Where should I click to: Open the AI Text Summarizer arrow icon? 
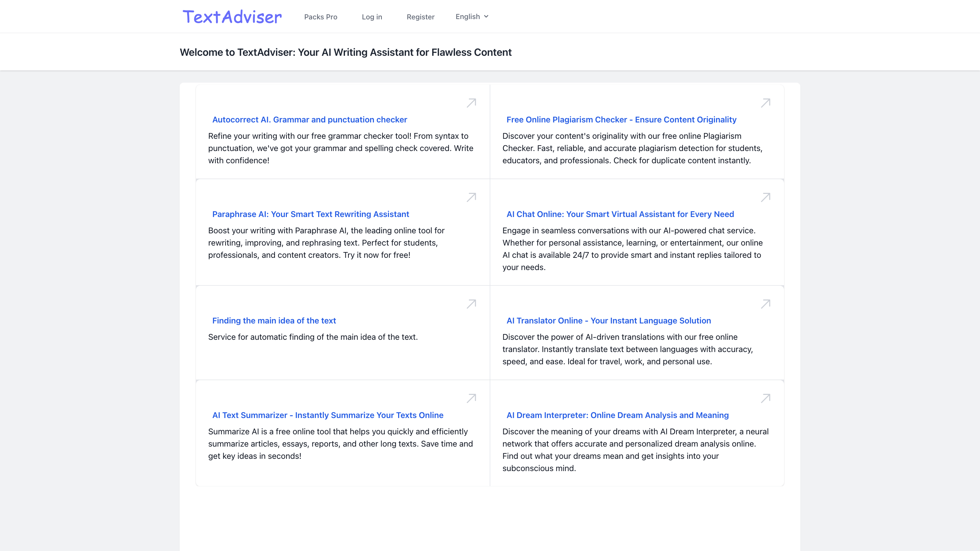coord(471,398)
